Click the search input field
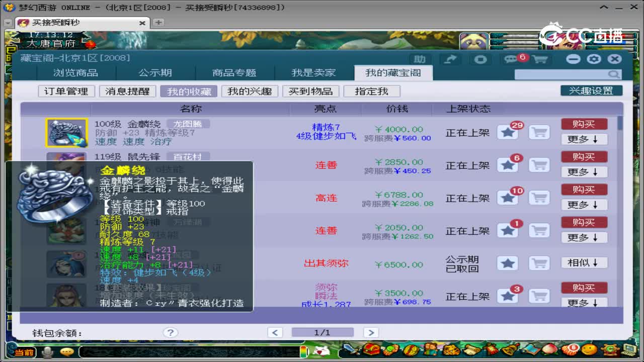 click(x=561, y=74)
